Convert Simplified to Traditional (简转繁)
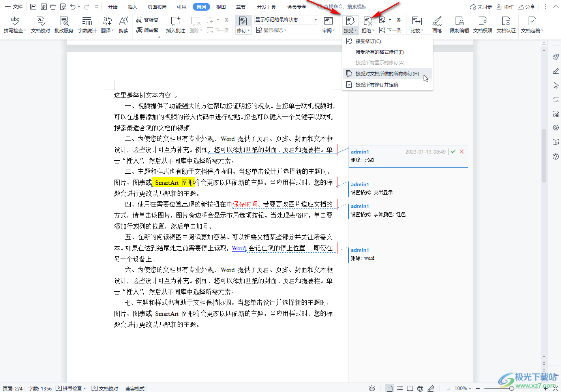 click(x=147, y=30)
